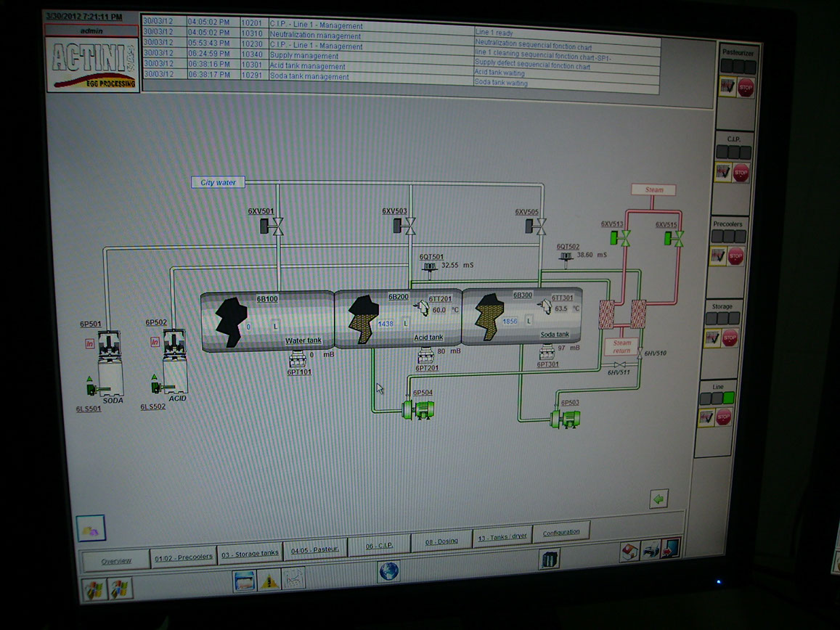840x630 pixels.
Task: Open the Configuration page
Action: point(561,532)
